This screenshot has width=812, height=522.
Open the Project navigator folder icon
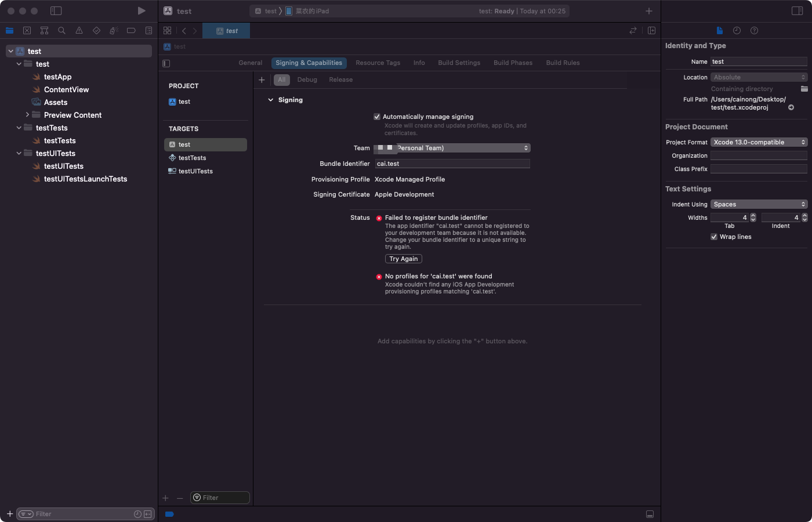pos(9,31)
